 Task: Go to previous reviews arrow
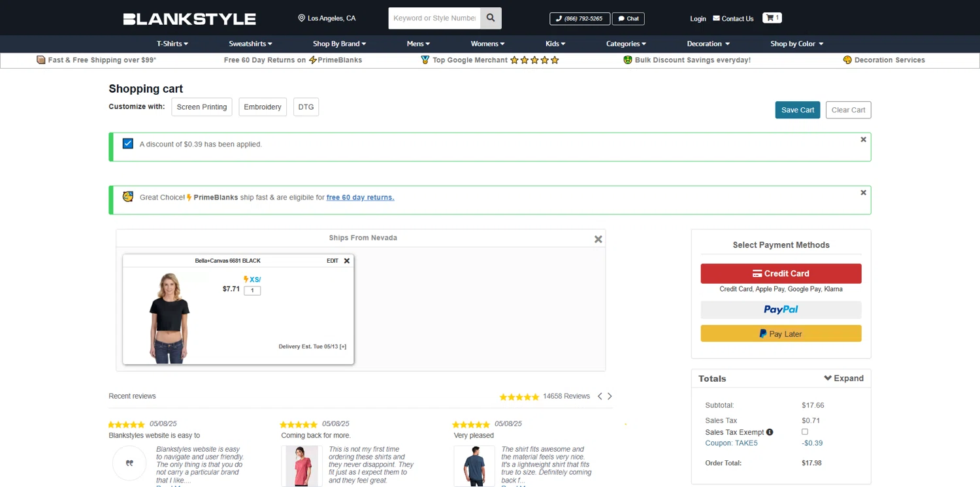point(600,396)
